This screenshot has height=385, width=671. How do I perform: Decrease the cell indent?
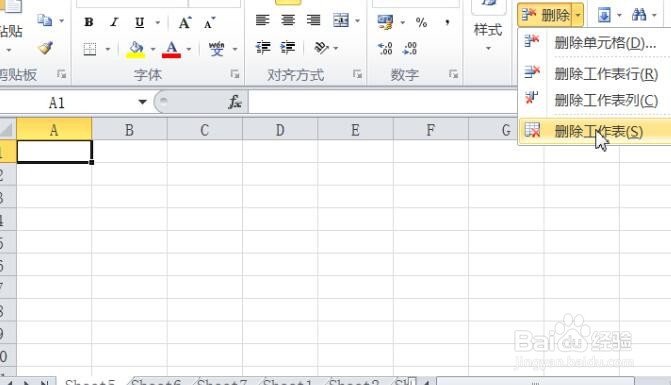tap(263, 47)
